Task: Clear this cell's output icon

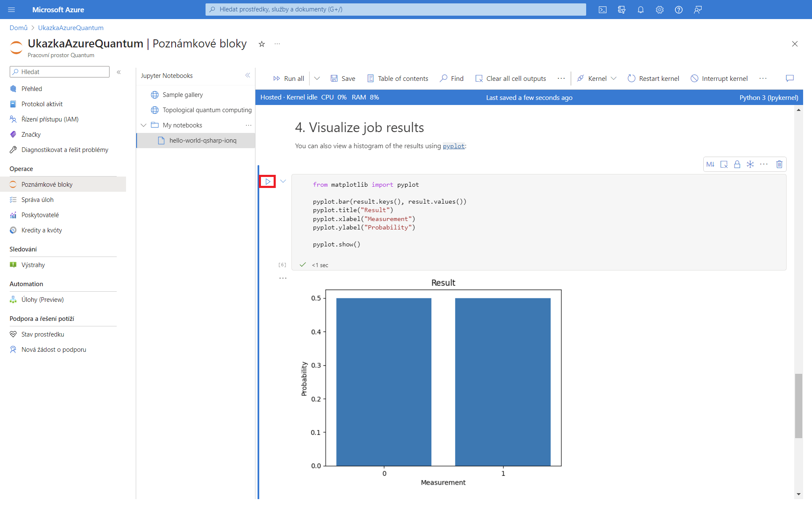Action: [x=724, y=164]
